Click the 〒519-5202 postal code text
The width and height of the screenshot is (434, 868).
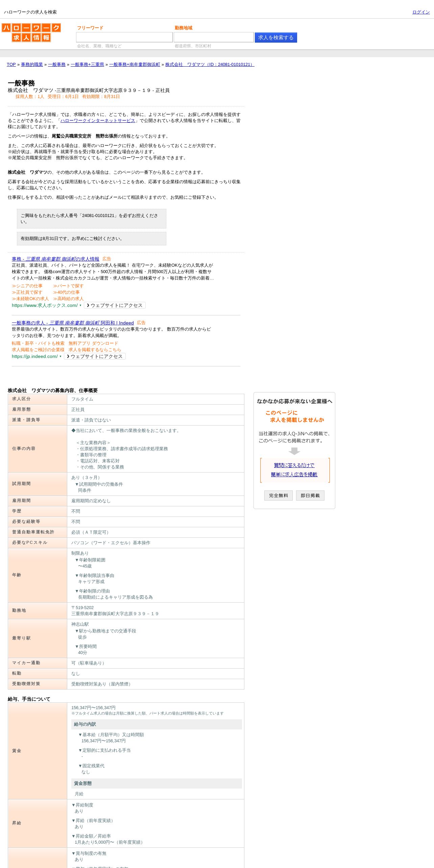coord(82,608)
